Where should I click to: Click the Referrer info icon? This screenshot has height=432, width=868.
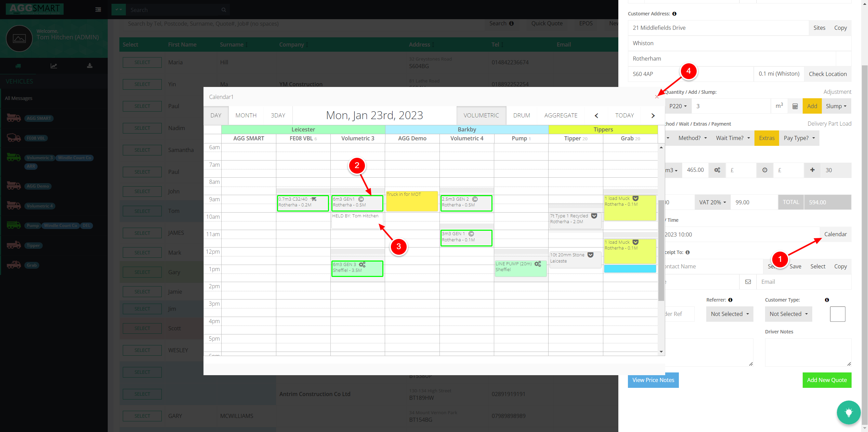pyautogui.click(x=730, y=300)
